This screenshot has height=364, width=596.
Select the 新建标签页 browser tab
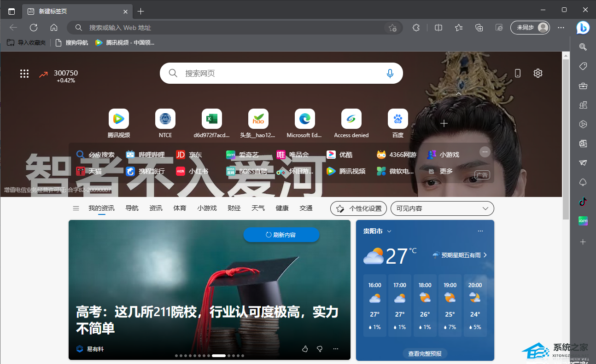(77, 12)
